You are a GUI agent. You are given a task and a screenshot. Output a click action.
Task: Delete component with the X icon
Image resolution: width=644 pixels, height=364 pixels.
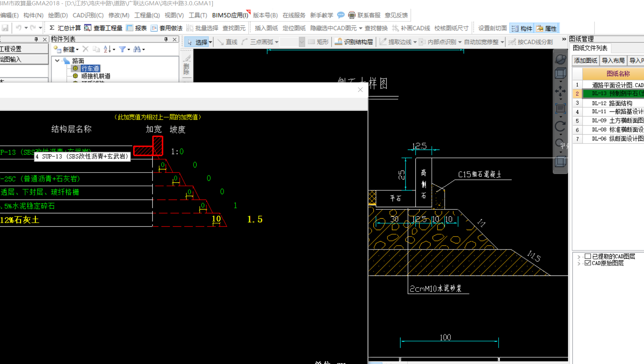pyautogui.click(x=86, y=49)
